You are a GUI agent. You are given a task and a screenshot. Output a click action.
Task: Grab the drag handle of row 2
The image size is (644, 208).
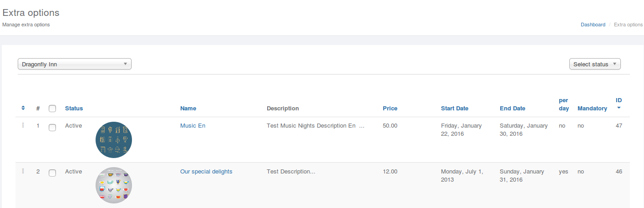(23, 171)
